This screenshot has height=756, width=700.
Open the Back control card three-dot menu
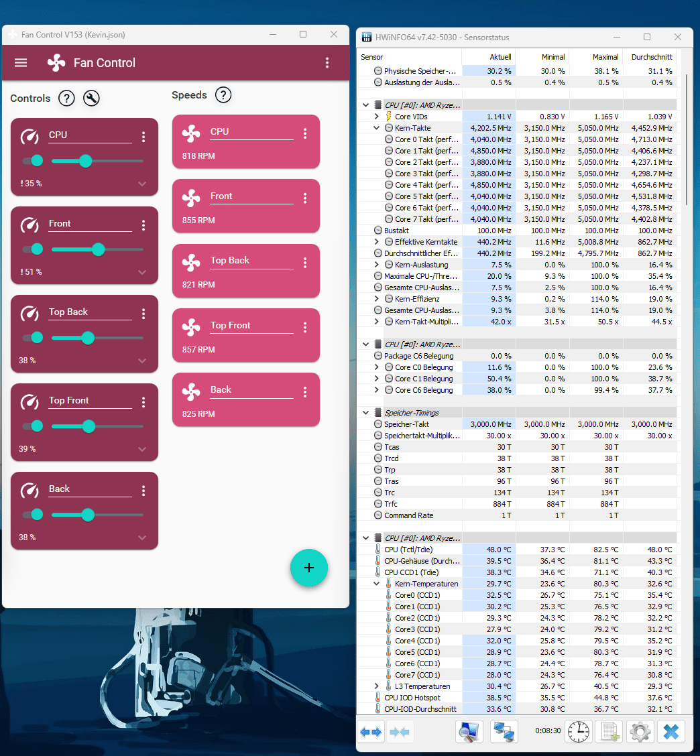(x=143, y=491)
